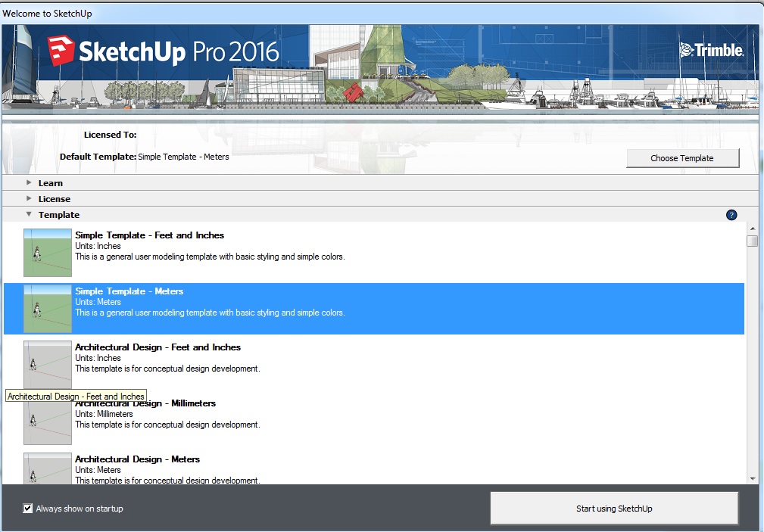The width and height of the screenshot is (764, 532).
Task: Click the 'Default Template:' label
Action: click(x=98, y=157)
